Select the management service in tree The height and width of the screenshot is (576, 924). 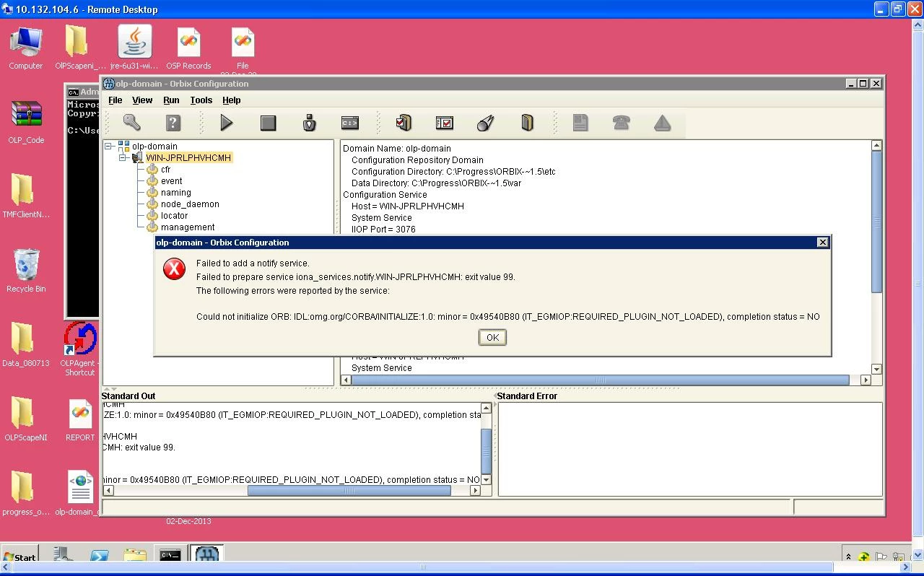(188, 227)
